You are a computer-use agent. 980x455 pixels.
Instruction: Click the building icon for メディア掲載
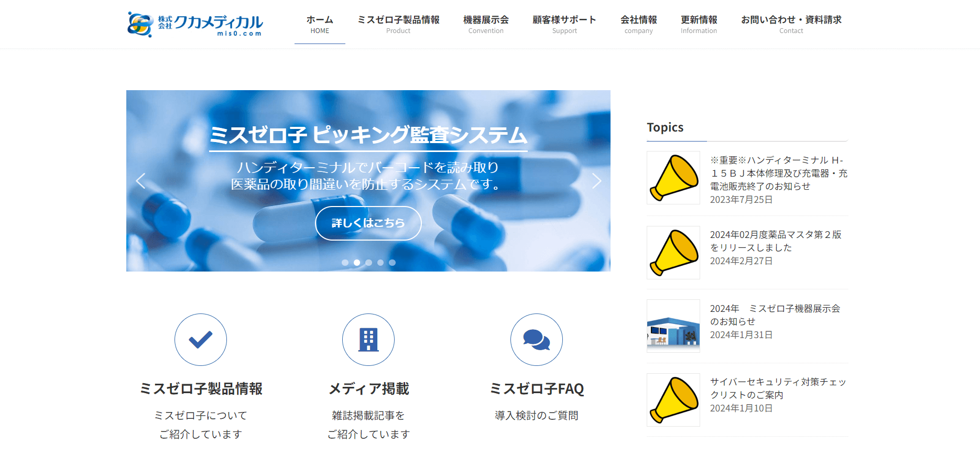pos(368,340)
